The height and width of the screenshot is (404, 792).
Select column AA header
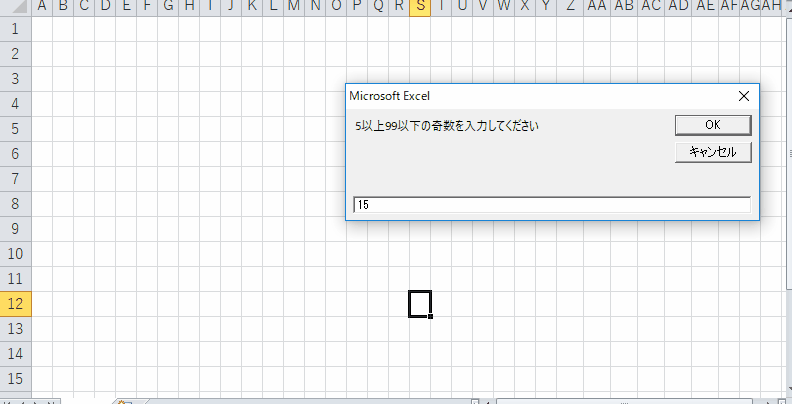(597, 8)
